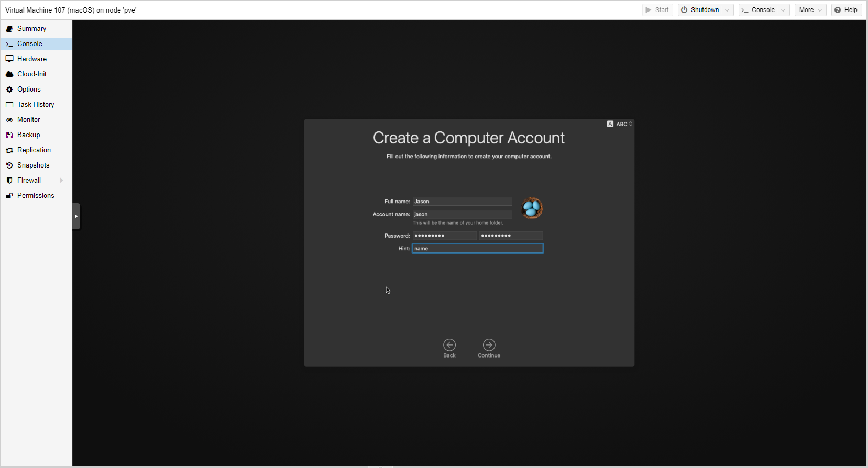Click the Back arrow icon

click(x=449, y=344)
